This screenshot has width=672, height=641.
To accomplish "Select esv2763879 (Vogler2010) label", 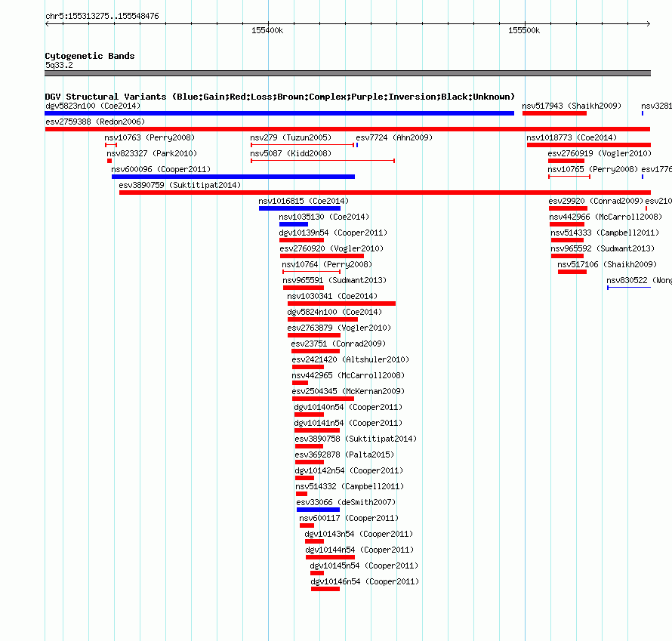I will pos(340,328).
